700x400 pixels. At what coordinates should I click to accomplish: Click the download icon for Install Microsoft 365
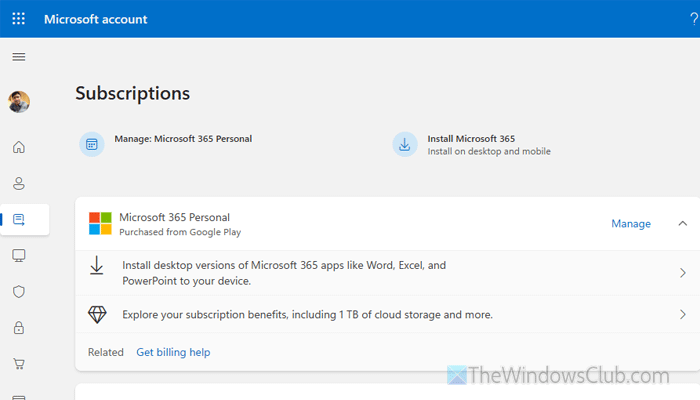point(405,144)
